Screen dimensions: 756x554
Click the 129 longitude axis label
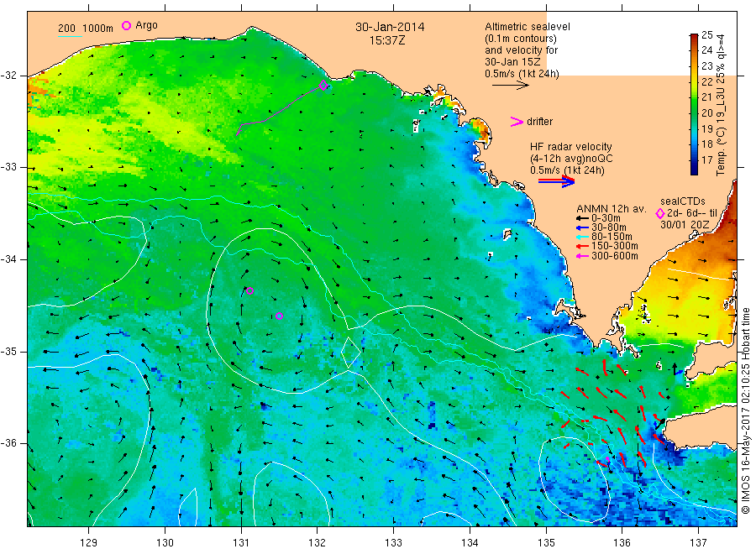click(89, 543)
